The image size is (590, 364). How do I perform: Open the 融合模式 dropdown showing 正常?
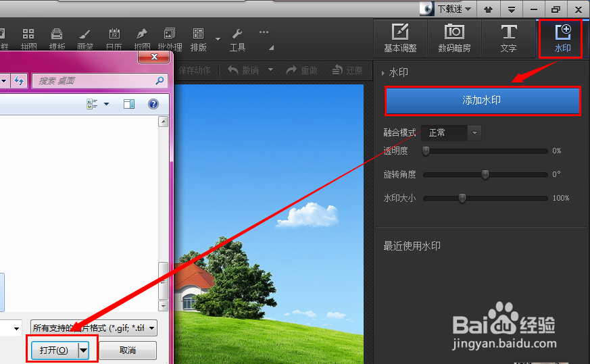[x=451, y=133]
